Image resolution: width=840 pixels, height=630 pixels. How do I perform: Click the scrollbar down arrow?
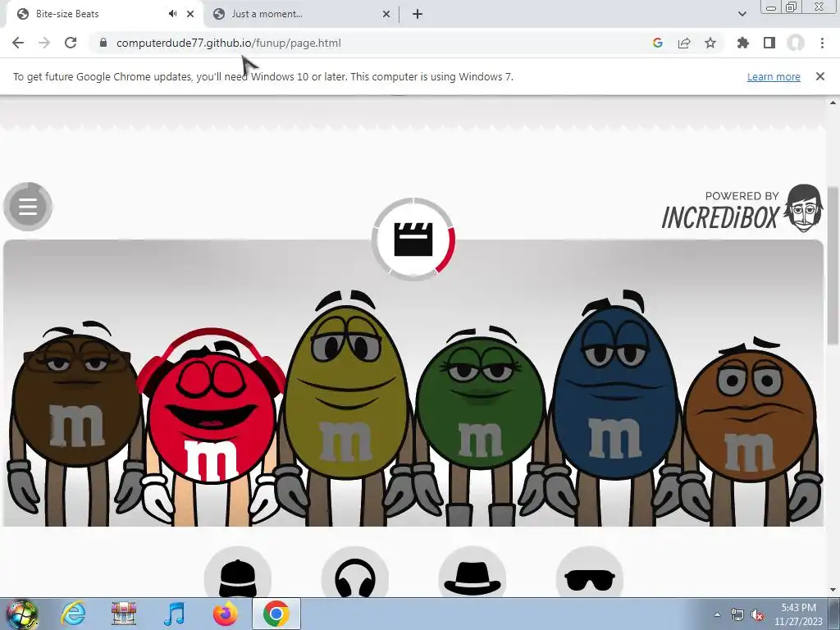click(833, 590)
